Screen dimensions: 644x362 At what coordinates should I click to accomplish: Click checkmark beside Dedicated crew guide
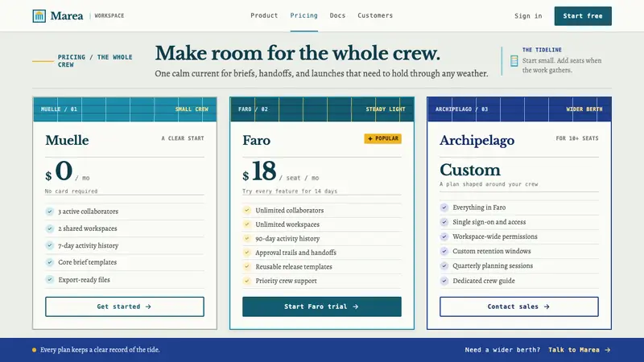tap(444, 281)
